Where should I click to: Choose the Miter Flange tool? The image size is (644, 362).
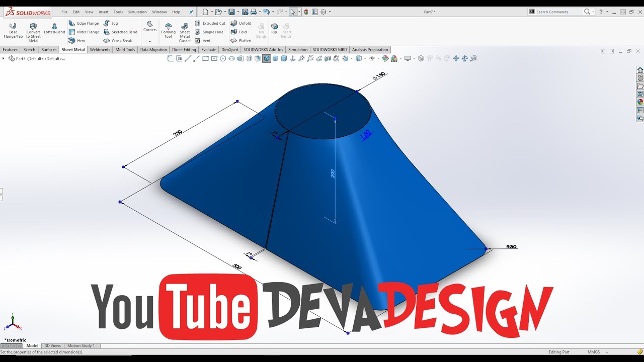84,32
